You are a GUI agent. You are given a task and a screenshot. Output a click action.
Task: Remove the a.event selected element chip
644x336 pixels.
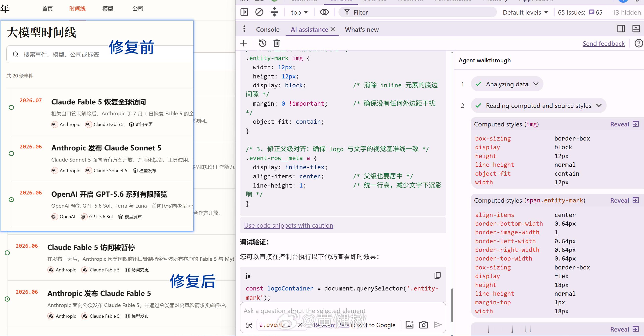(x=300, y=325)
